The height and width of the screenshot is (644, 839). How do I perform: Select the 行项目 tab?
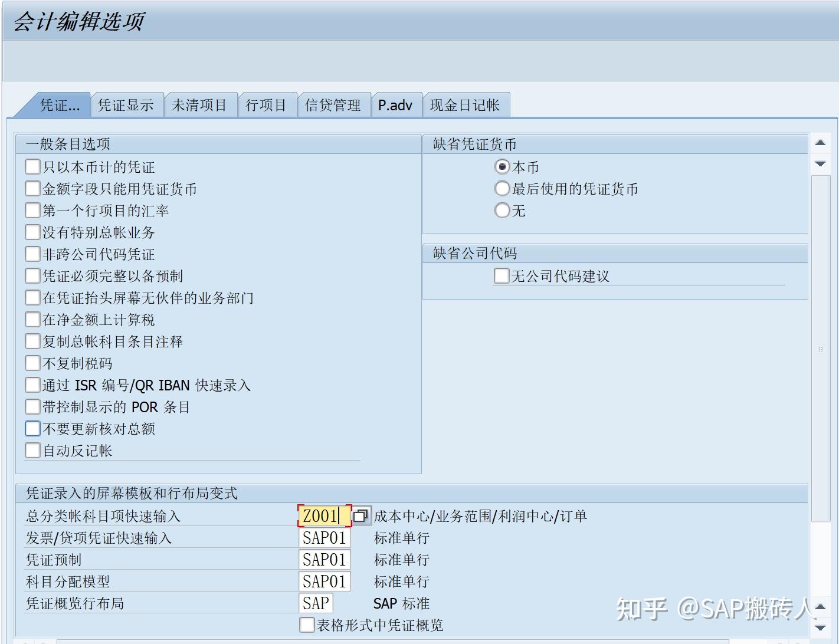point(267,105)
